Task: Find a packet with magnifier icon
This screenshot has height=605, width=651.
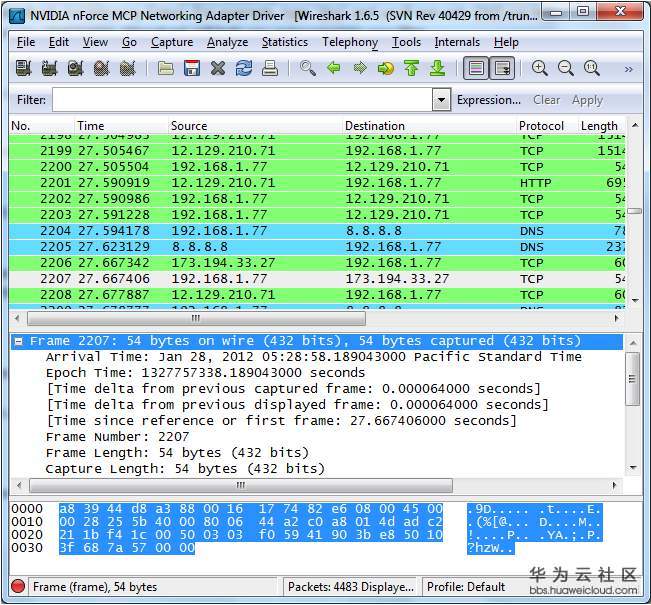Action: (308, 68)
